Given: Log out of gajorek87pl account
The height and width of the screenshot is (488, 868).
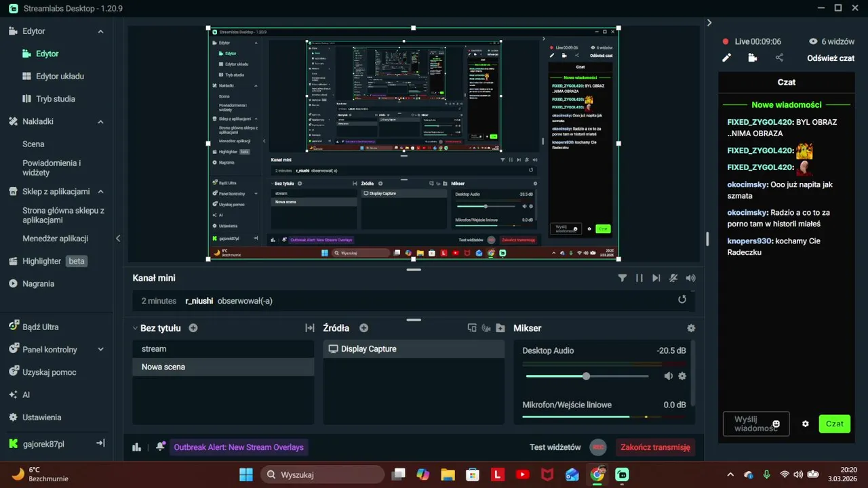Looking at the screenshot, I should (x=100, y=443).
